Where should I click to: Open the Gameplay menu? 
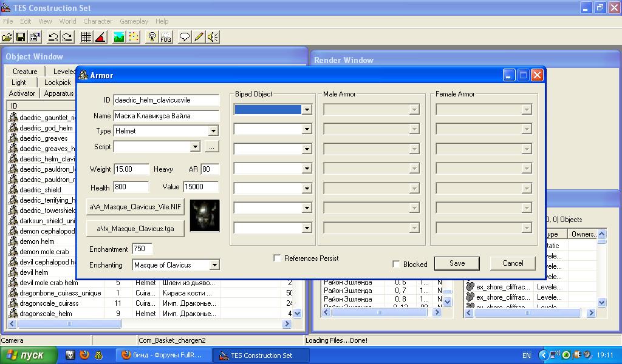click(134, 21)
